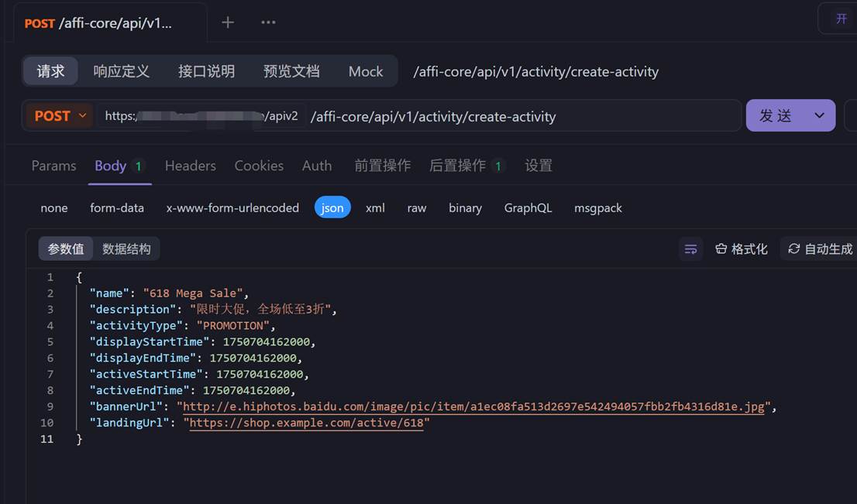Switch to the 接口说明 tab
The width and height of the screenshot is (857, 504).
tap(206, 71)
